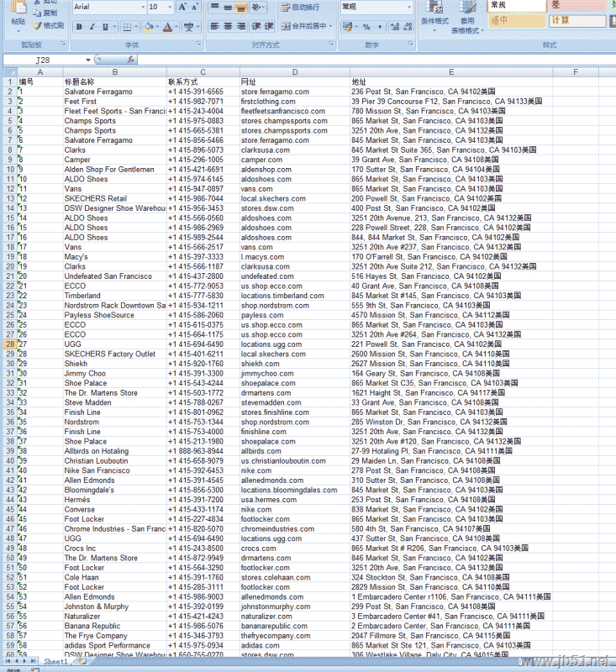Open the Number group dialog launcher
Viewport: 616px width, 672px height.
pos(410,45)
